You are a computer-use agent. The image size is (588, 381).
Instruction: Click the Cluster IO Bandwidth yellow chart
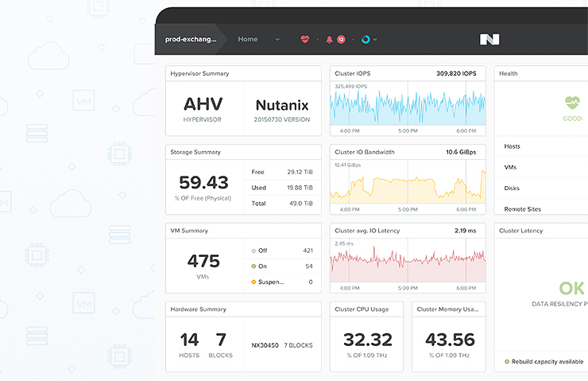click(407, 185)
